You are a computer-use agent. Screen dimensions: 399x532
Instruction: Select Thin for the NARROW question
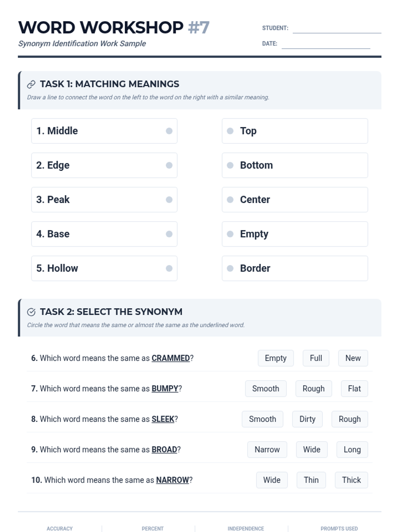tap(311, 480)
